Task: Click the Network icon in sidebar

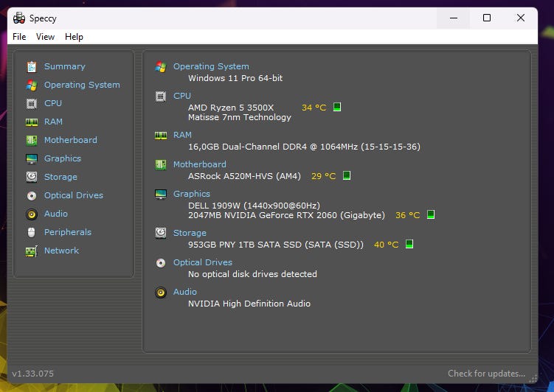Action: 31,251
